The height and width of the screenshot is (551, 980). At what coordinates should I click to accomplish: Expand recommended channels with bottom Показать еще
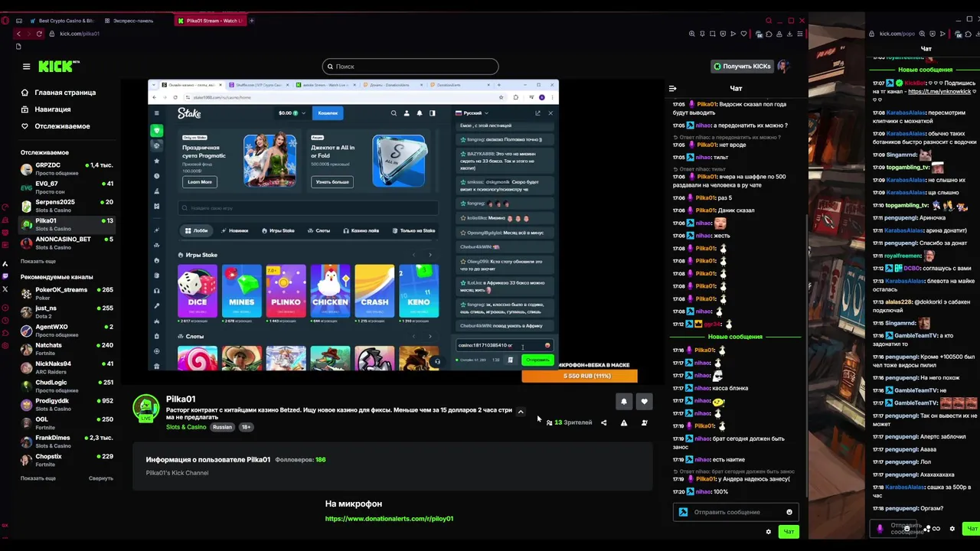[38, 478]
